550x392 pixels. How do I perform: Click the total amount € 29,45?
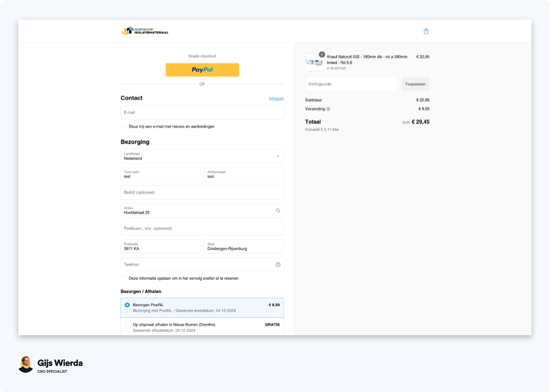pos(420,122)
